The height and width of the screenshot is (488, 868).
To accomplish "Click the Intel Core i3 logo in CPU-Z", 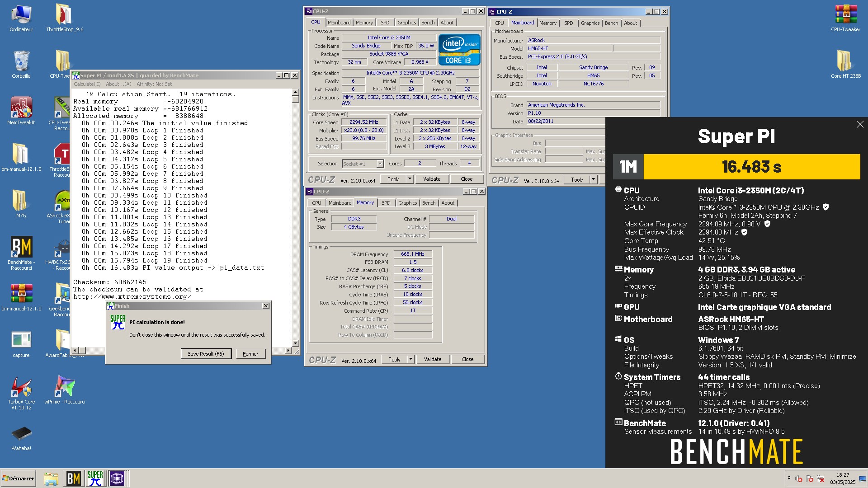I will coord(459,50).
